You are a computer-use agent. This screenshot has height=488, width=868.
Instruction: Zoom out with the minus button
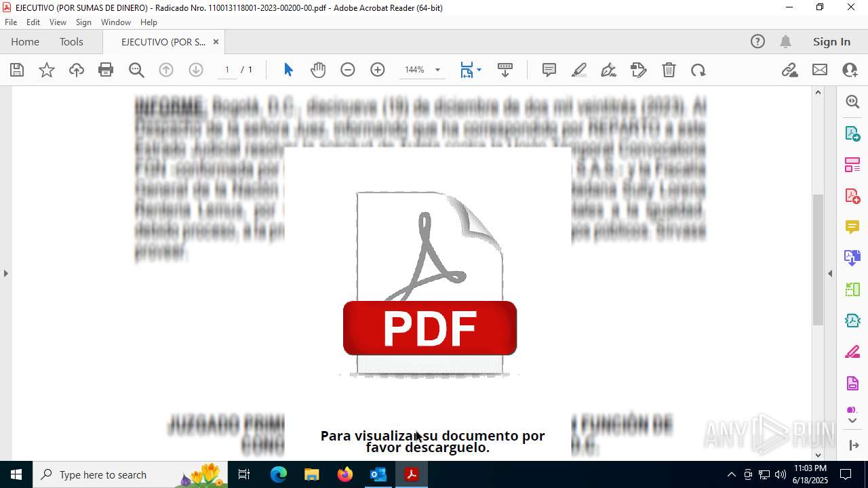348,70
